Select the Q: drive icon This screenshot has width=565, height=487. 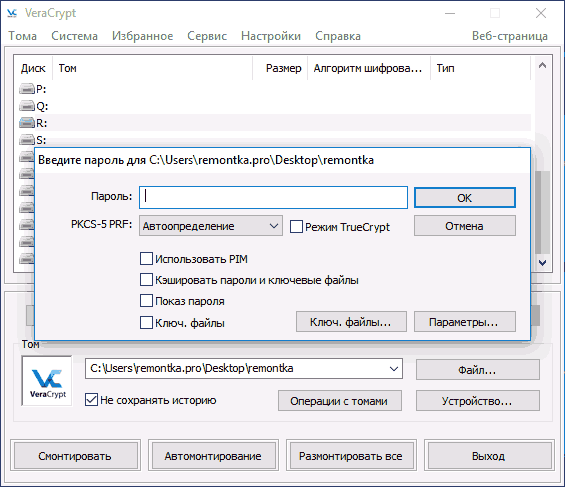27,106
